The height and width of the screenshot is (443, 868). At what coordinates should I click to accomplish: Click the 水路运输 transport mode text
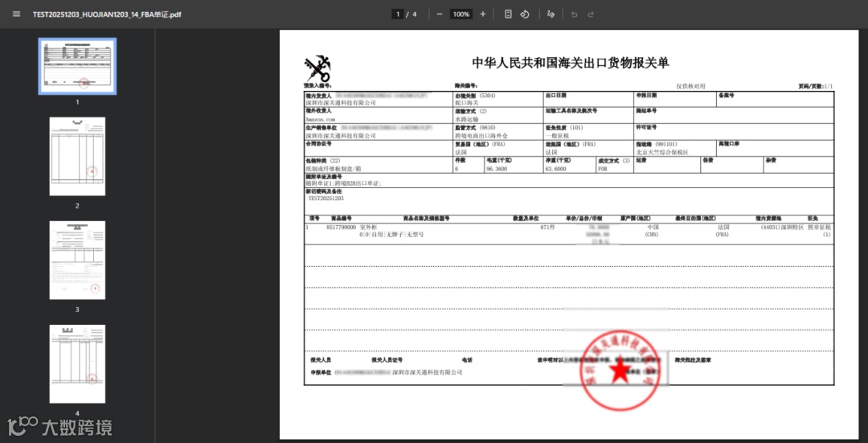[467, 119]
